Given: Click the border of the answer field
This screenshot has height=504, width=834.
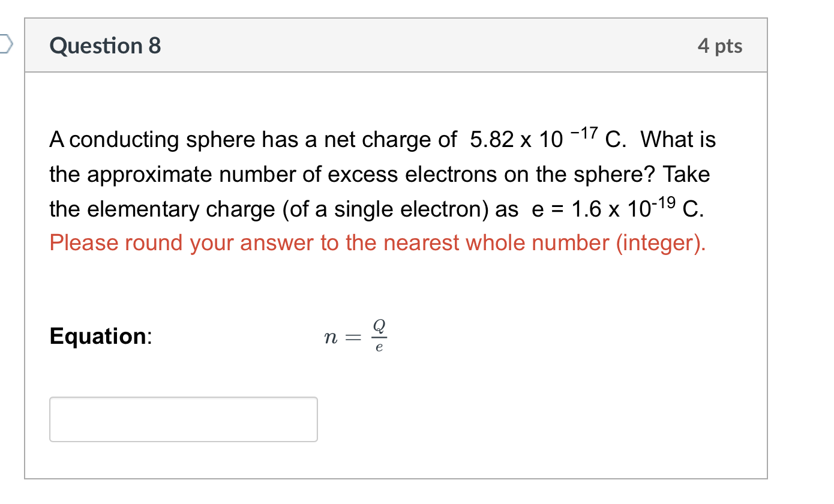Looking at the screenshot, I should click(184, 397).
